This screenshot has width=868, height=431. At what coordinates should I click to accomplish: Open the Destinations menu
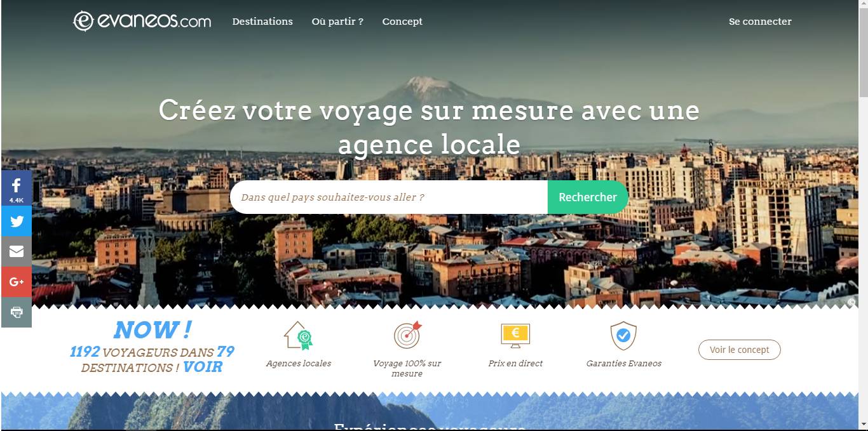pos(262,22)
